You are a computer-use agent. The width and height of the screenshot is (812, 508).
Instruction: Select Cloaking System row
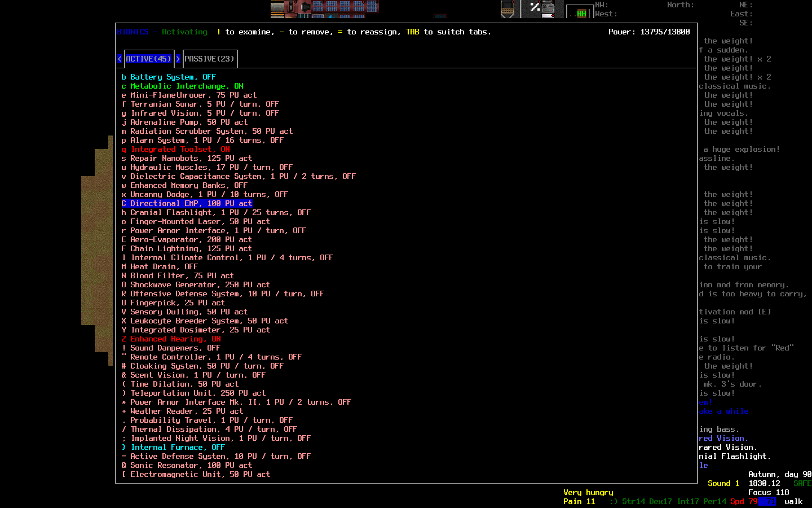(202, 366)
